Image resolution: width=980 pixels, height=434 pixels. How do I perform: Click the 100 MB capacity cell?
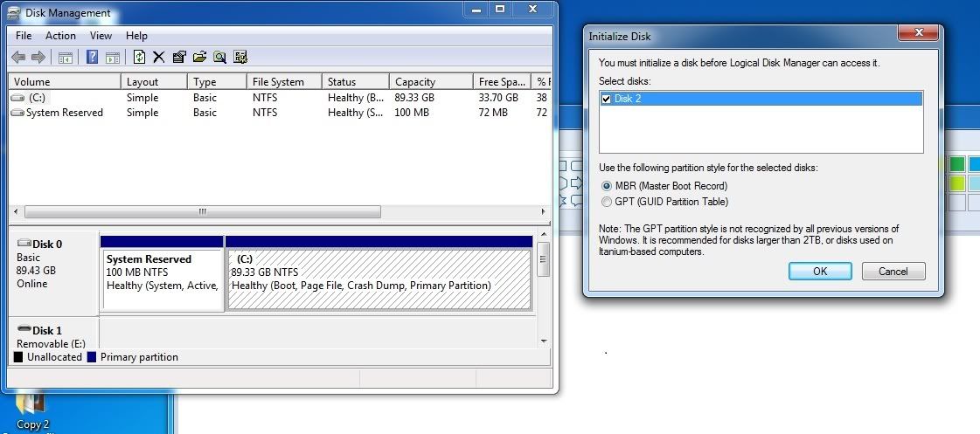click(x=411, y=113)
